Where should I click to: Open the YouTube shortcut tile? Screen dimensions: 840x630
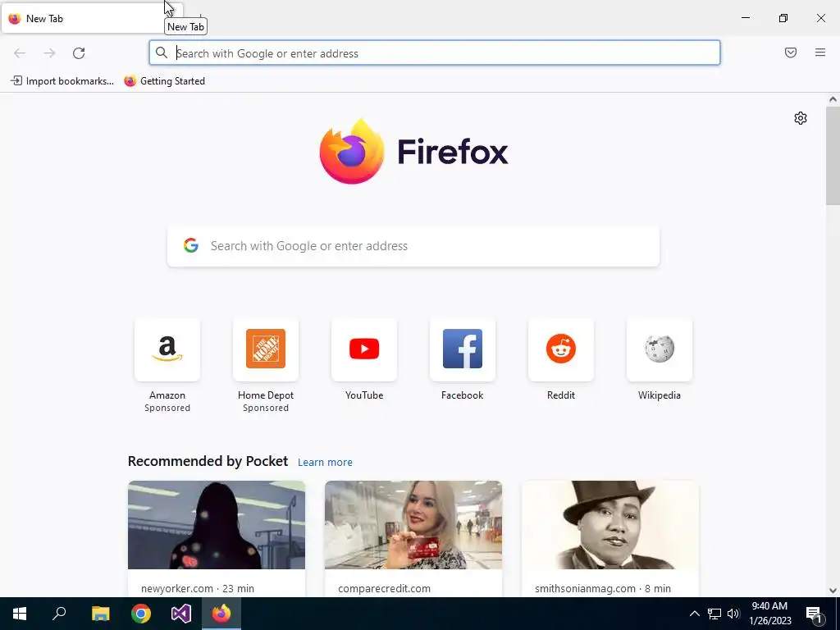pyautogui.click(x=364, y=349)
